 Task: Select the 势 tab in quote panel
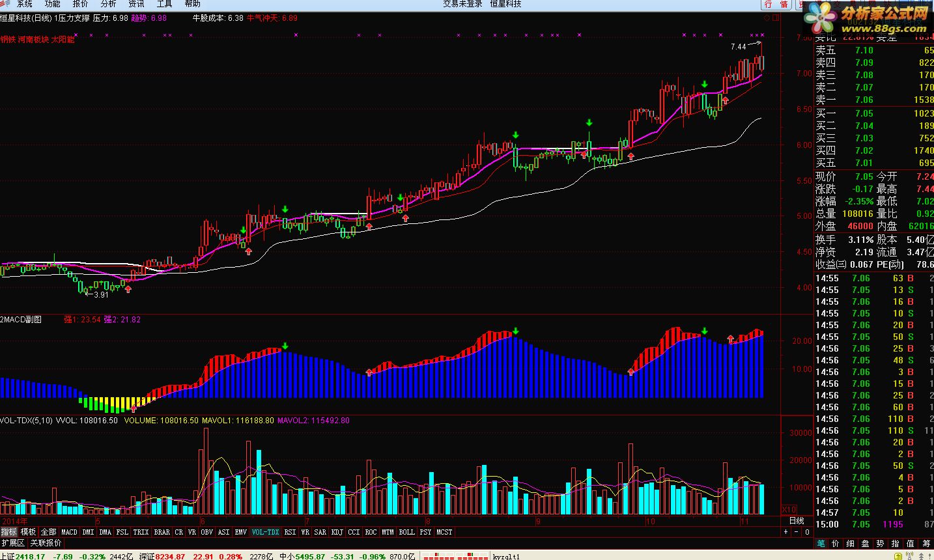(x=881, y=543)
